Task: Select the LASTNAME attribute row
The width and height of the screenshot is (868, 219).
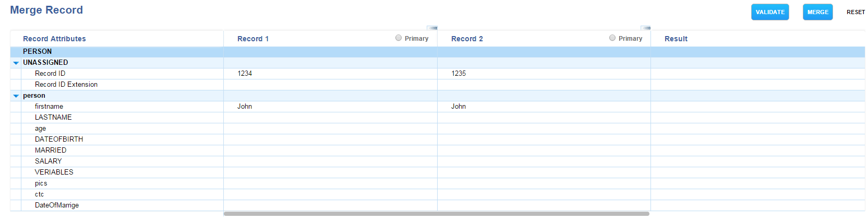Action: (438, 118)
